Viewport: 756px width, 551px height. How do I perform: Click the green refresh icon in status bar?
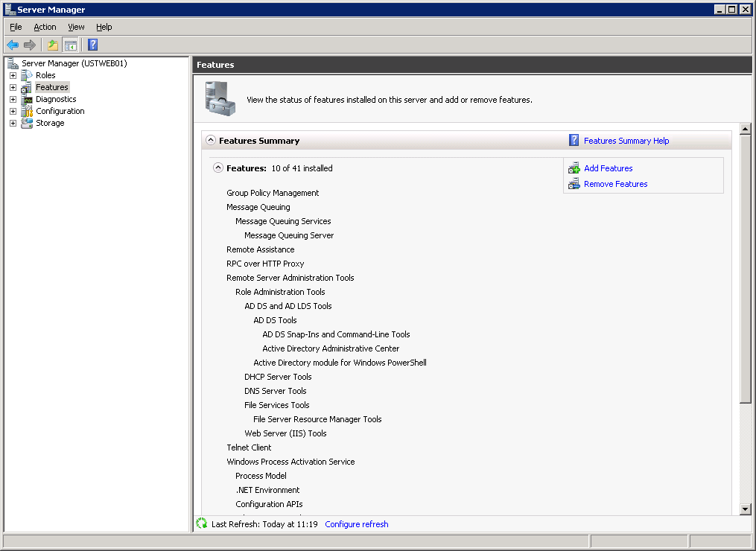tap(201, 524)
